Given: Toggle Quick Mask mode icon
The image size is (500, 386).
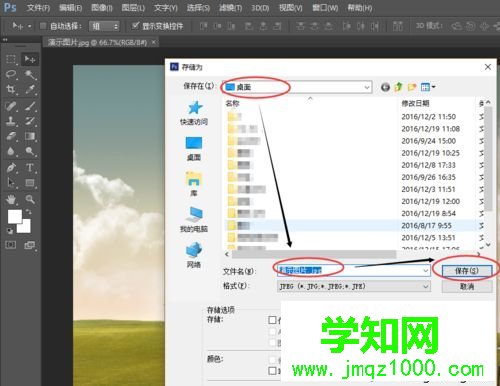Looking at the screenshot, I should (11, 245).
